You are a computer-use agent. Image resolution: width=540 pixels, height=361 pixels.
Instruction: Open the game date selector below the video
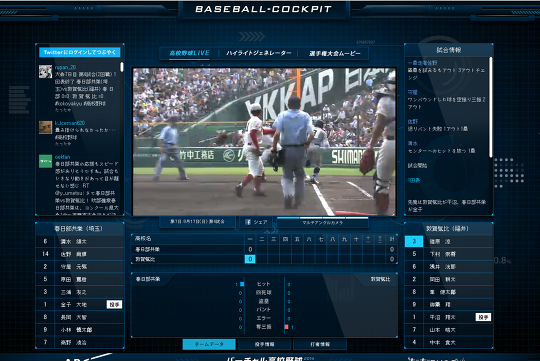coord(197,221)
